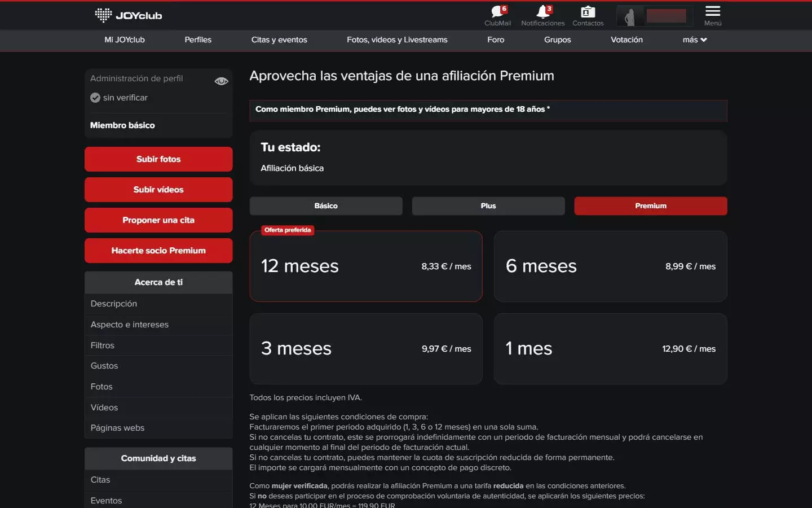Viewport: 812px width, 508px height.
Task: Select the 12 meses preferred offer card
Action: point(365,266)
